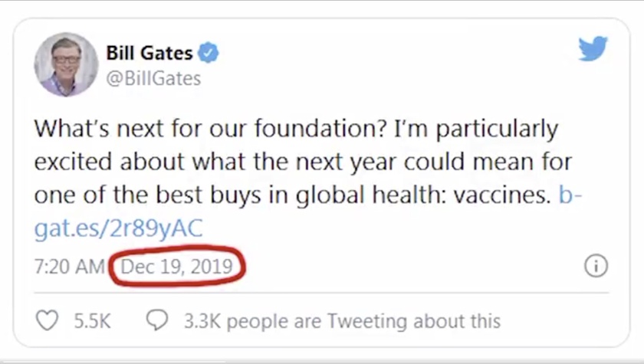Image resolution: width=644 pixels, height=364 pixels.
Task: Click the blue verified badge
Action: tap(209, 53)
